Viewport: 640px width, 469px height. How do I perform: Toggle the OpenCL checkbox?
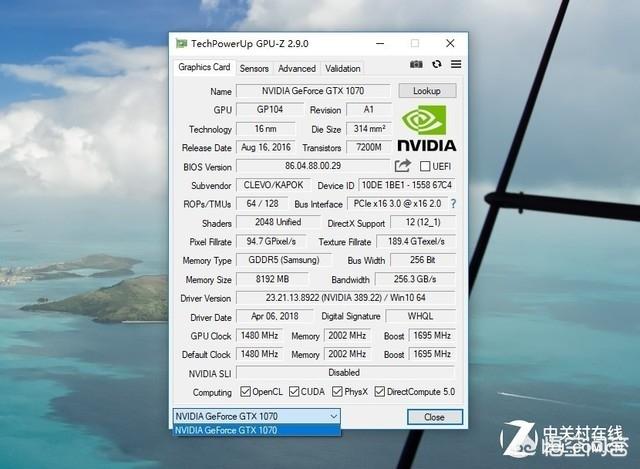(245, 391)
